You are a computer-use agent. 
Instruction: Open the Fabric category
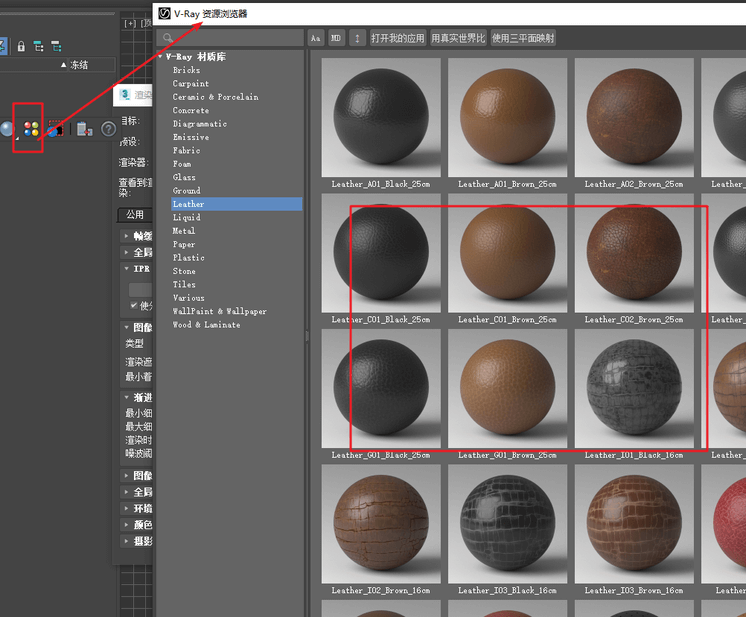click(x=186, y=150)
